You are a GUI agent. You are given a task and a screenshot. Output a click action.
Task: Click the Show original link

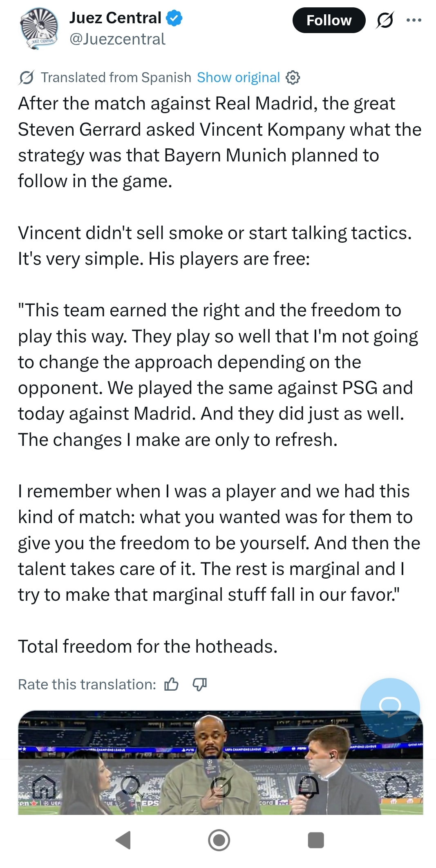(x=238, y=77)
